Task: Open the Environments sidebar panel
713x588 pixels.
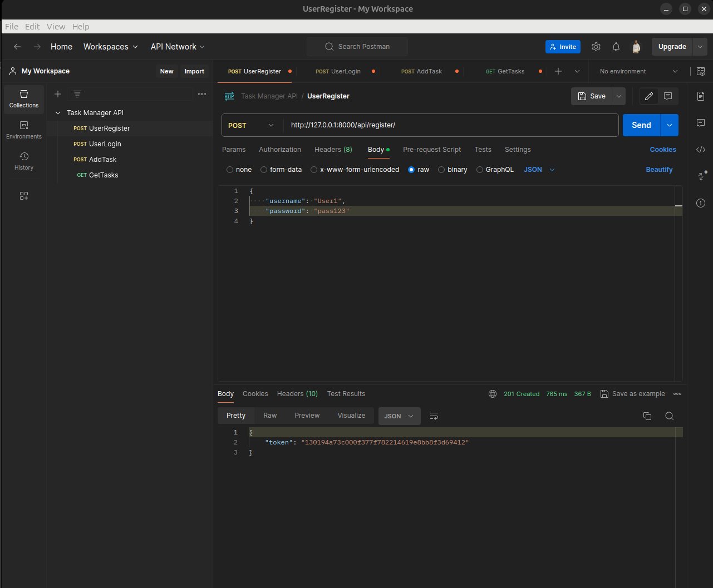Action: click(24, 130)
